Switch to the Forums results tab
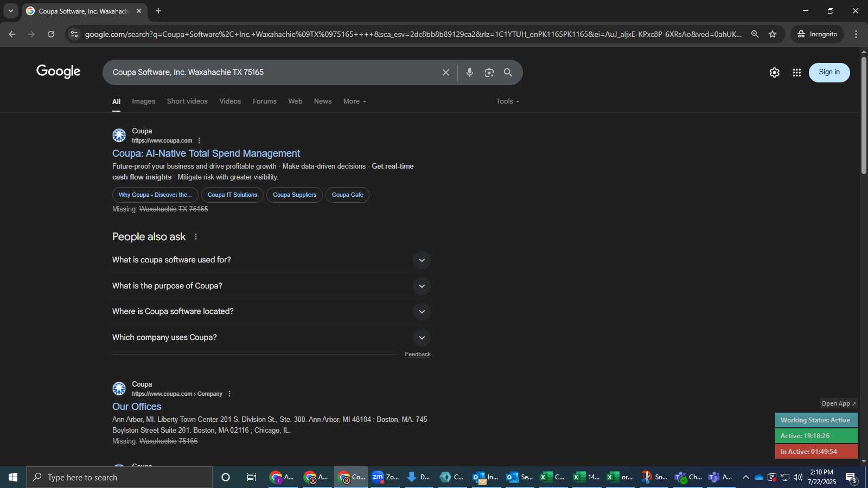Image resolution: width=868 pixels, height=488 pixels. 264,101
